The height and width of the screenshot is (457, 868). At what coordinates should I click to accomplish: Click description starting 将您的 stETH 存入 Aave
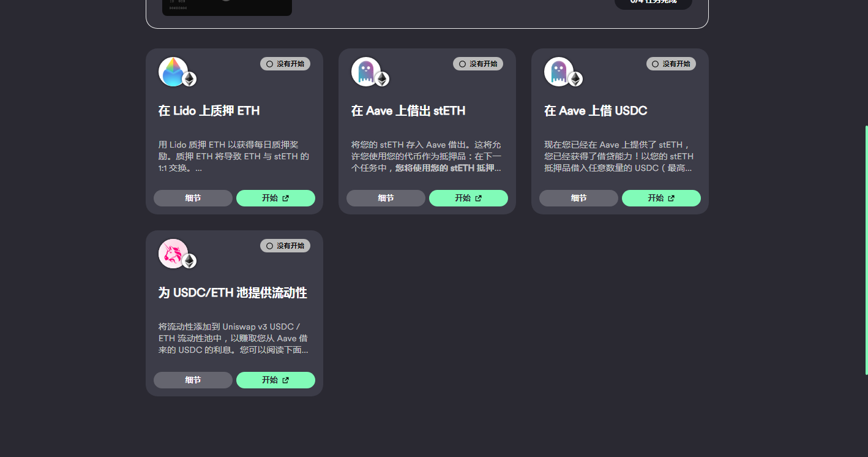pyautogui.click(x=427, y=156)
